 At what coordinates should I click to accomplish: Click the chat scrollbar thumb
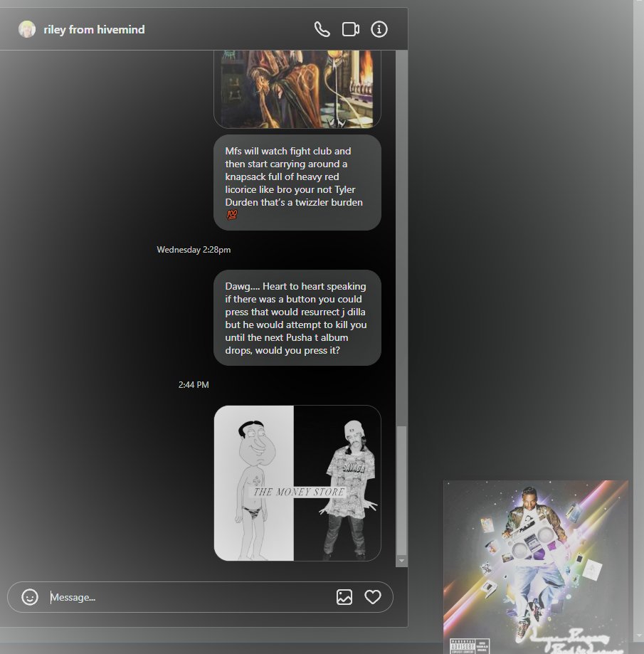(401, 490)
